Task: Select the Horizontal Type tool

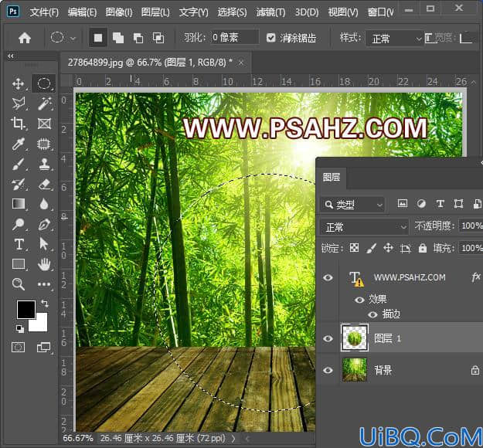Action: [x=19, y=244]
